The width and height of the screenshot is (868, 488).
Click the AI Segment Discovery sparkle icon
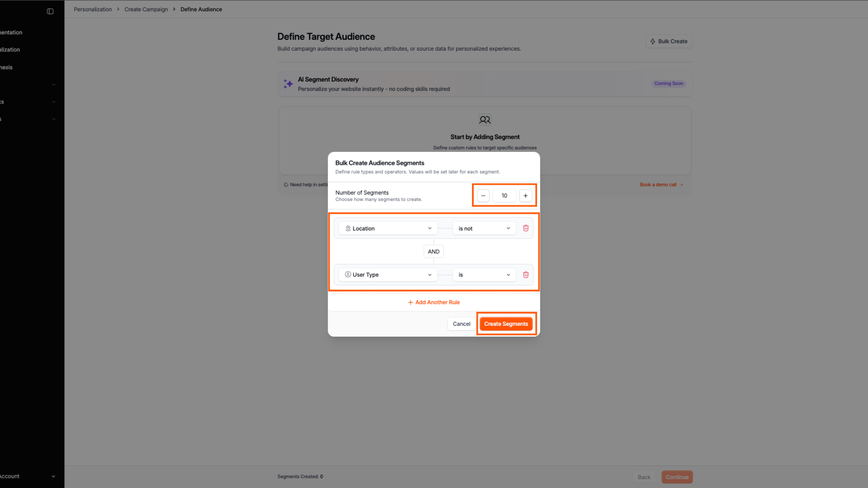coord(288,84)
